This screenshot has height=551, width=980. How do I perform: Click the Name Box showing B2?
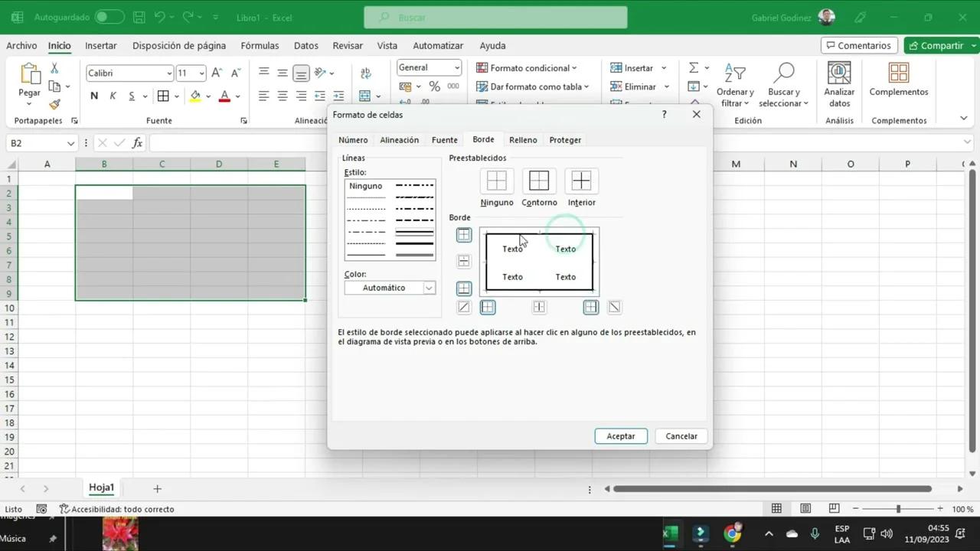[34, 142]
